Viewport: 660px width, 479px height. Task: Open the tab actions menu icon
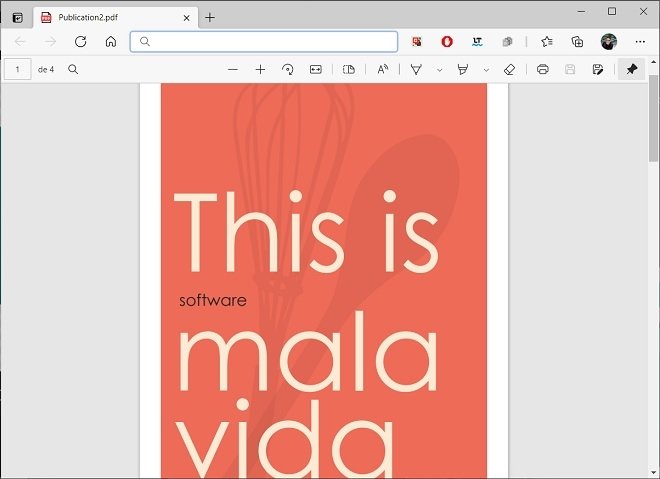(x=17, y=18)
